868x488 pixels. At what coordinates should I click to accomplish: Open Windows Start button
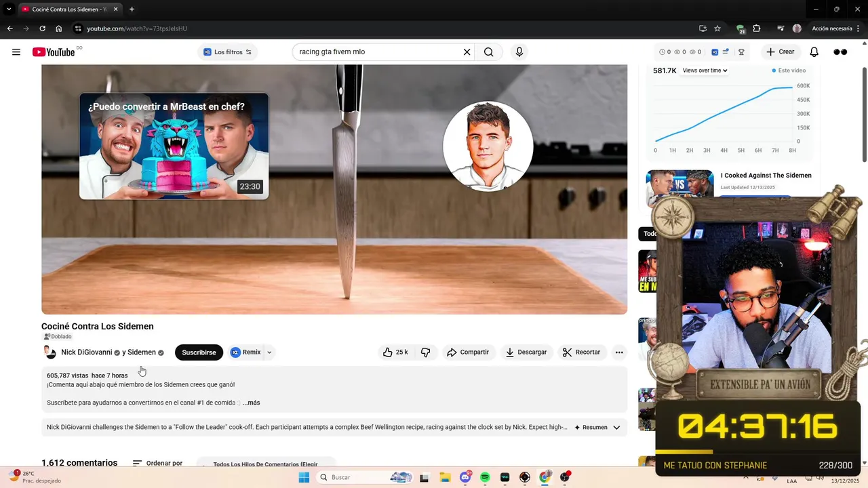pyautogui.click(x=303, y=477)
